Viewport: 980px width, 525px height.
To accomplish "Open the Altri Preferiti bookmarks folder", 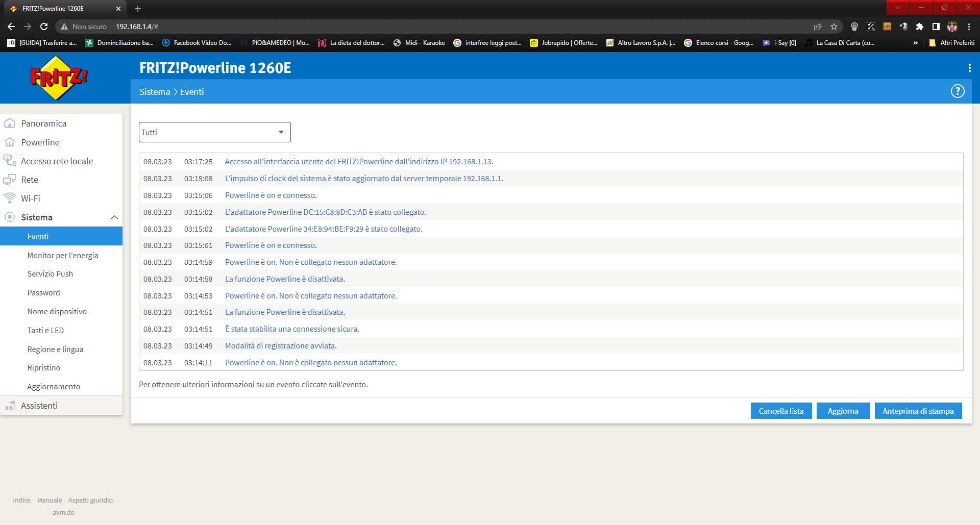I will [952, 43].
